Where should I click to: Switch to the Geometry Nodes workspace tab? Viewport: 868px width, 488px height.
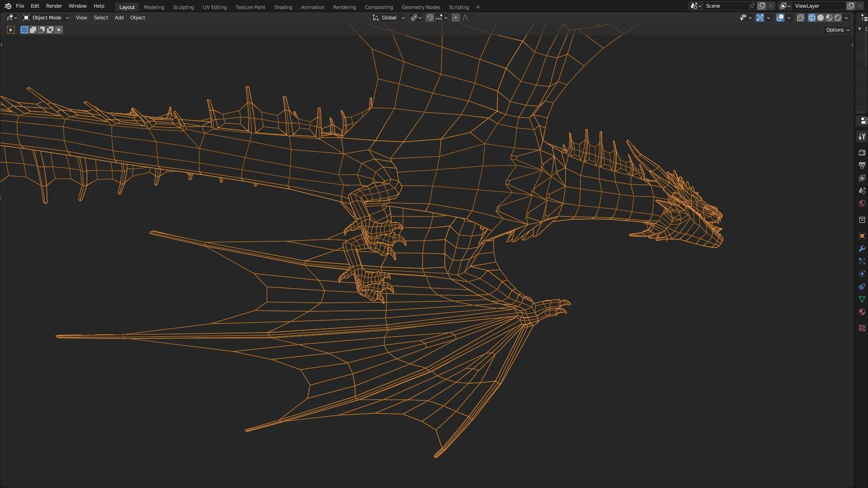[420, 7]
